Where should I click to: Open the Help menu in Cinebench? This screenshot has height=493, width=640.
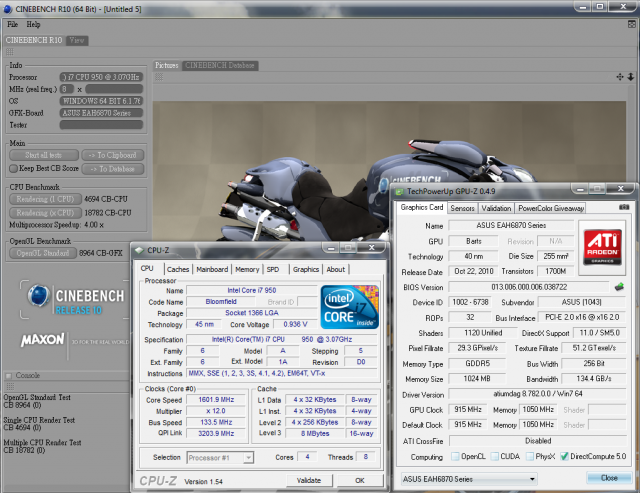(33, 24)
